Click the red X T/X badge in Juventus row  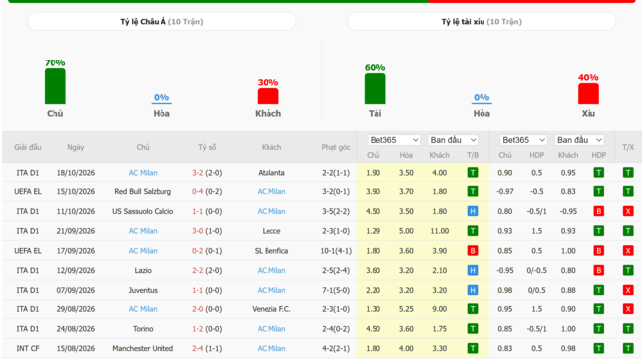pos(628,290)
